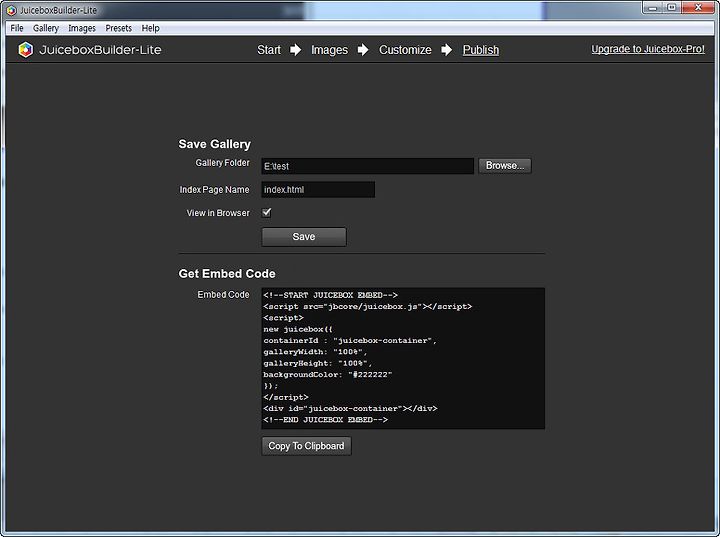Image resolution: width=720 pixels, height=537 pixels.
Task: Click the Gallery Folder path field
Action: [367, 166]
